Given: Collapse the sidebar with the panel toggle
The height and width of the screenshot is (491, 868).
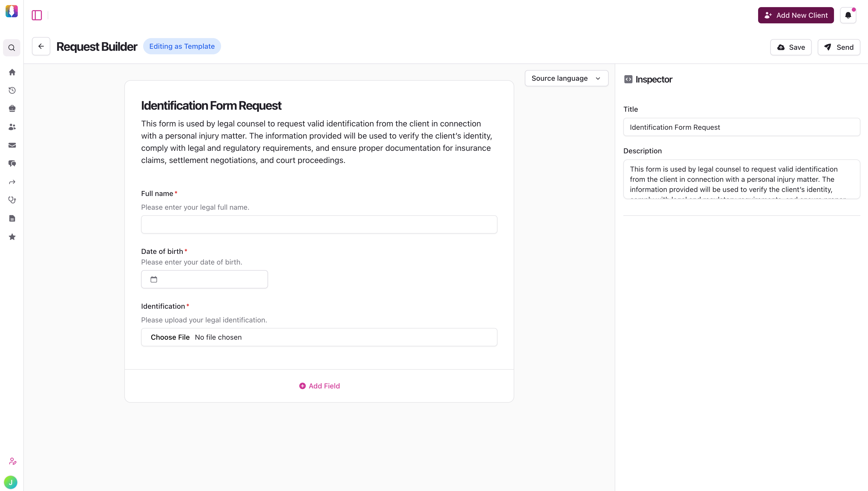Looking at the screenshot, I should (x=36, y=15).
